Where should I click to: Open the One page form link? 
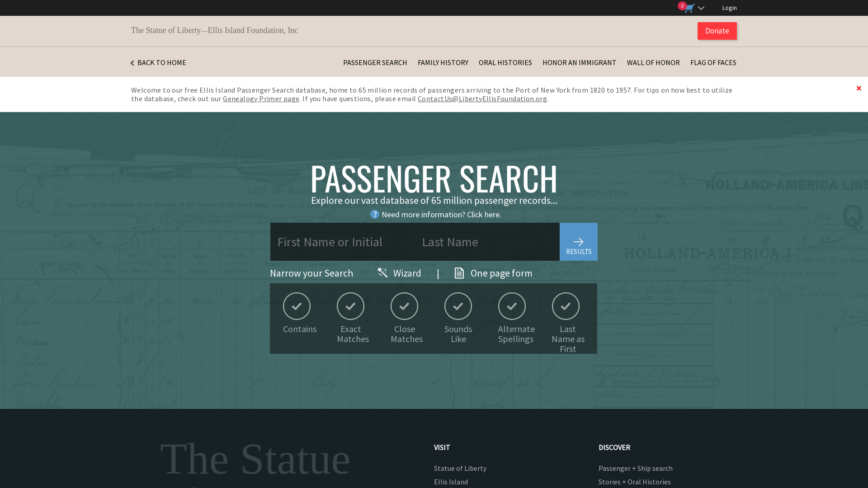pyautogui.click(x=501, y=273)
